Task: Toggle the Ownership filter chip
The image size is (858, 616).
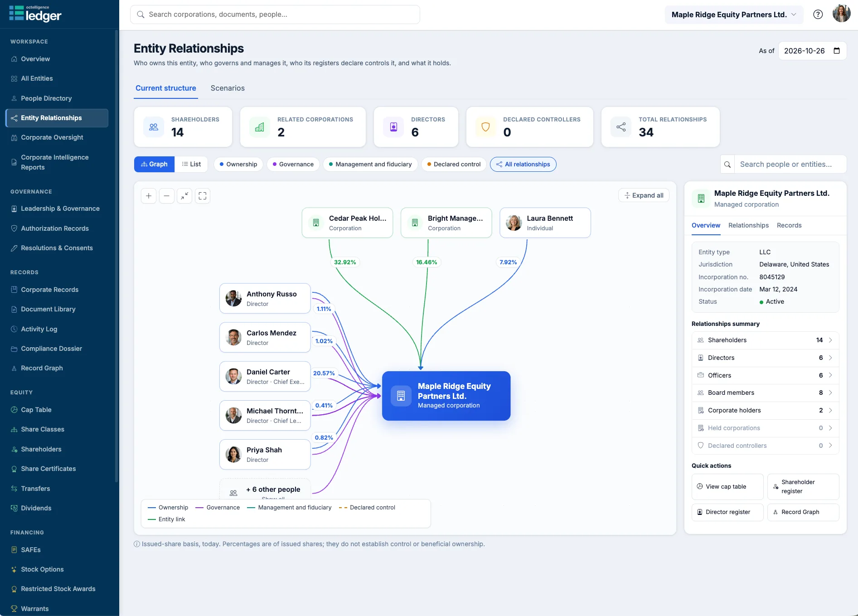Action: click(238, 164)
